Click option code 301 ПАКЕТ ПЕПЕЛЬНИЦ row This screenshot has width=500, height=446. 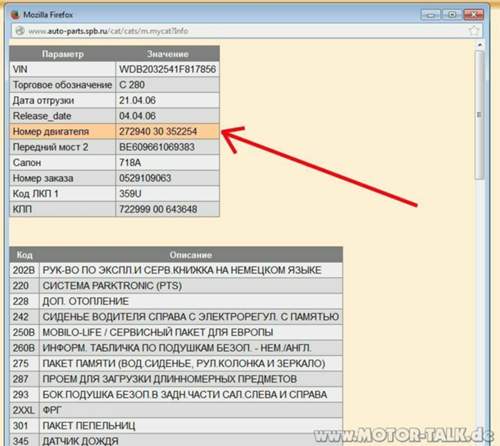[x=176, y=426]
